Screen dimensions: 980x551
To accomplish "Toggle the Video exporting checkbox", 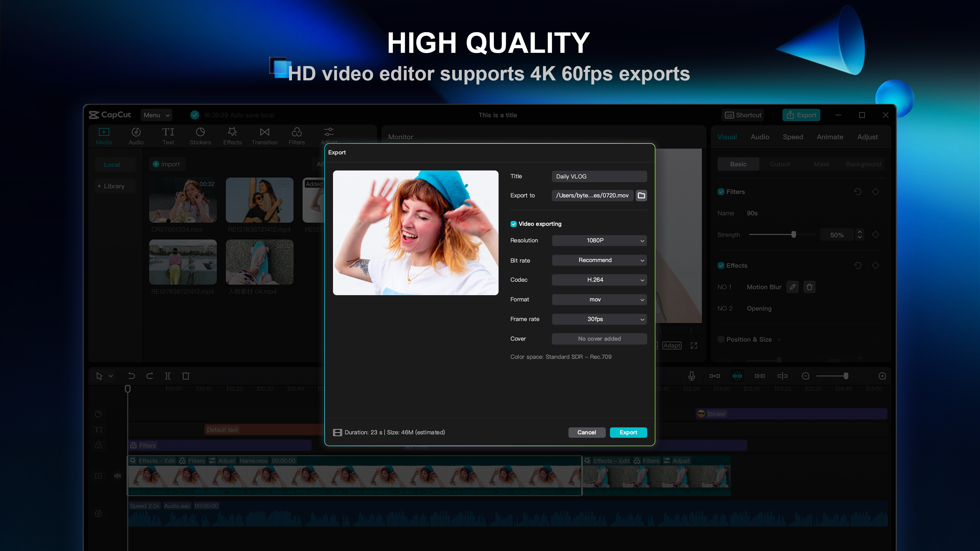I will click(513, 223).
